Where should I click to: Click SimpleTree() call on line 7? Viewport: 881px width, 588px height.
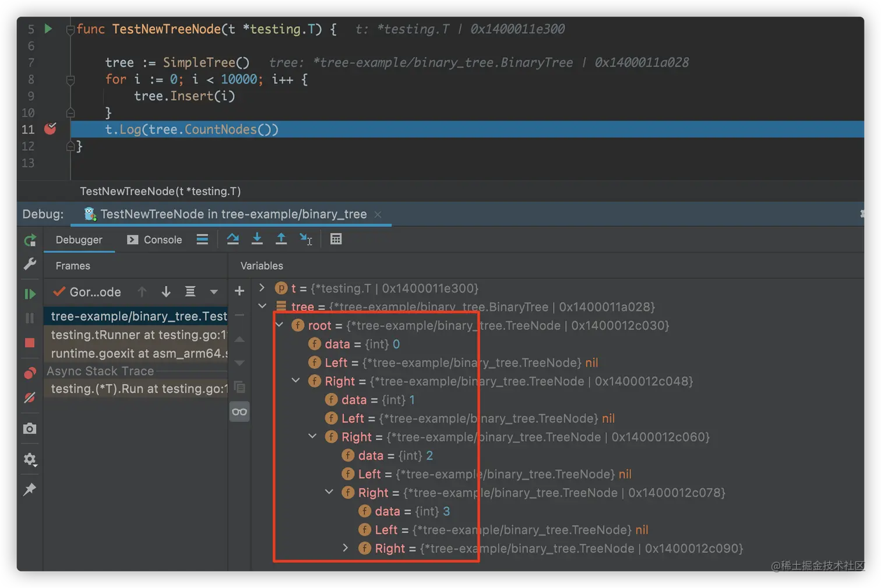coord(206,62)
